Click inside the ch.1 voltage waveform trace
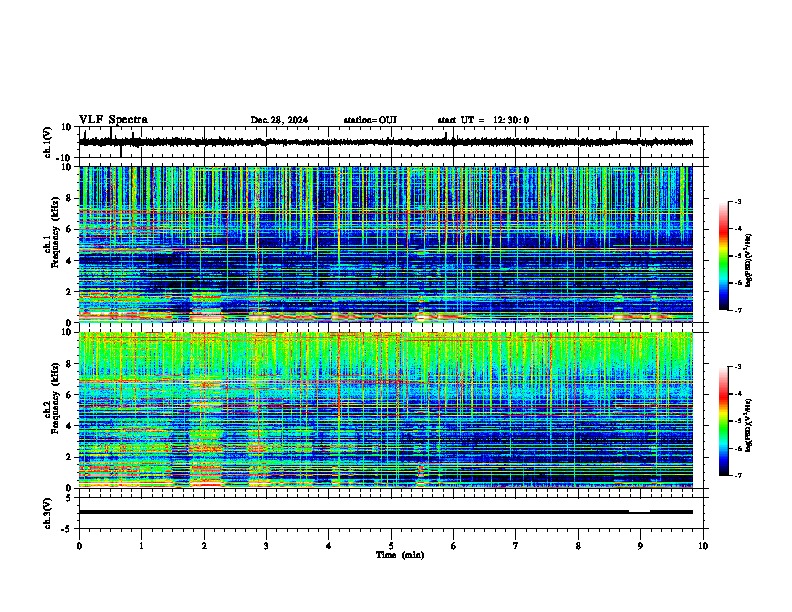792x612 pixels. click(x=385, y=142)
